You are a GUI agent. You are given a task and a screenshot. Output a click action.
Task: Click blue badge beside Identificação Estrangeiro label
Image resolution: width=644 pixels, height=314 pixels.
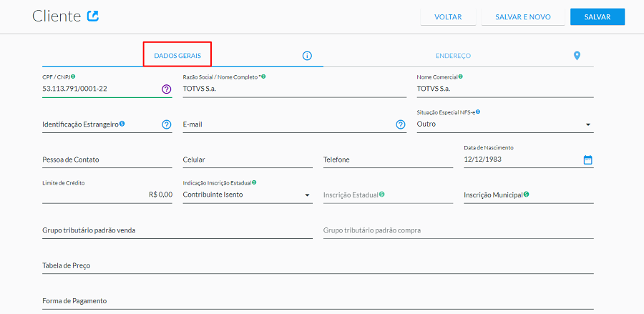click(122, 123)
